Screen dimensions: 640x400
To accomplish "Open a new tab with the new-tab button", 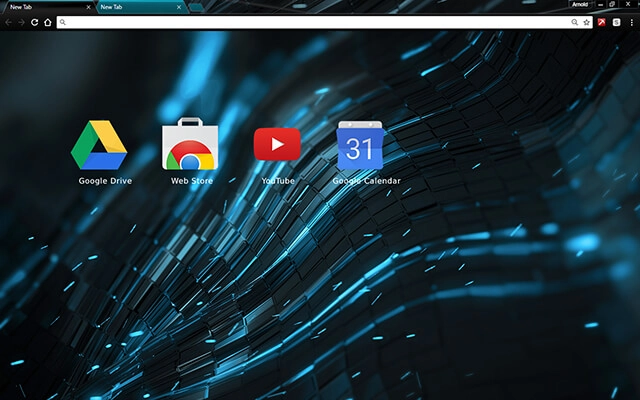I will [x=196, y=7].
